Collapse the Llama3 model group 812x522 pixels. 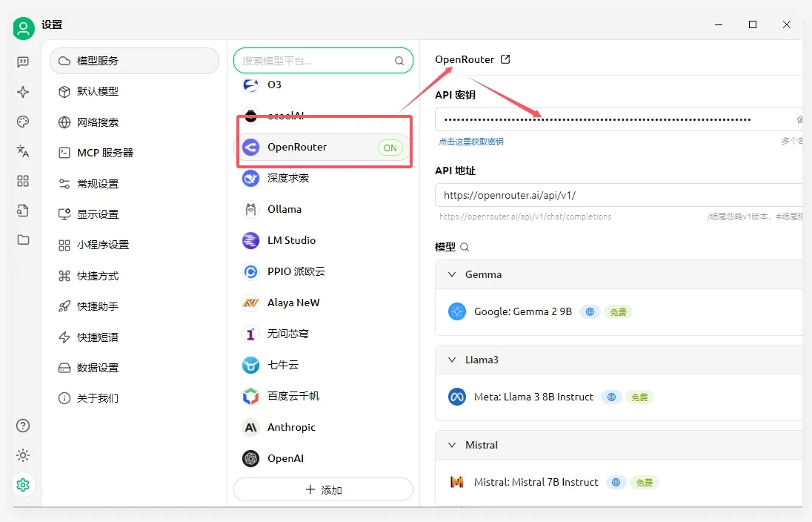[x=452, y=360]
